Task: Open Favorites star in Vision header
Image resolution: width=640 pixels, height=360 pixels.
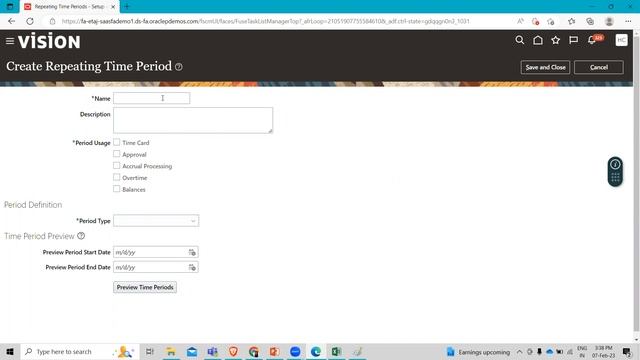Action: [556, 40]
